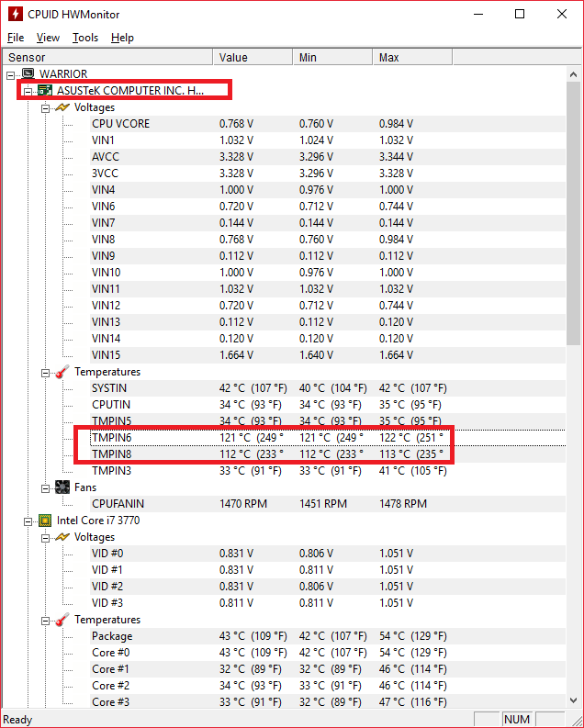This screenshot has width=584, height=728.
Task: Click the scrollbar down arrow
Action: (x=573, y=700)
